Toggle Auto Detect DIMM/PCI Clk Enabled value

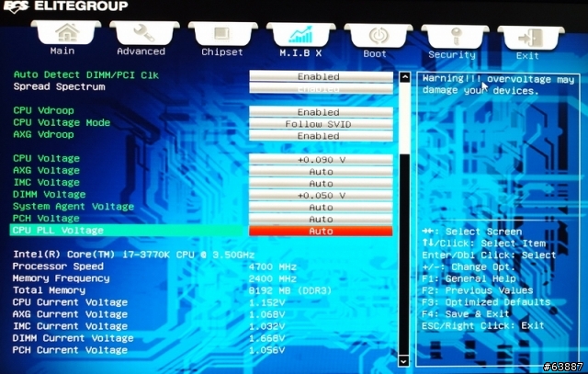click(321, 76)
